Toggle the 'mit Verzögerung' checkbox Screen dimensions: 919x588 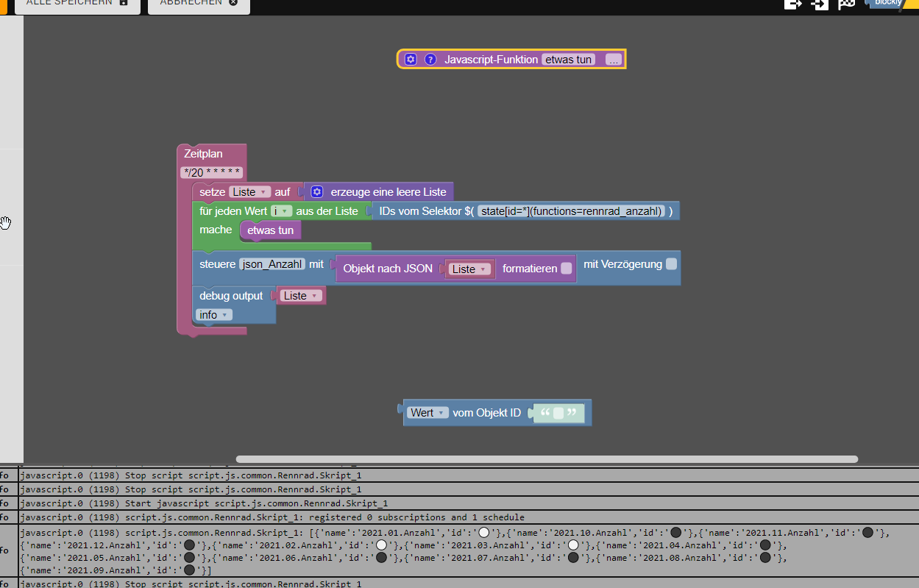671,263
